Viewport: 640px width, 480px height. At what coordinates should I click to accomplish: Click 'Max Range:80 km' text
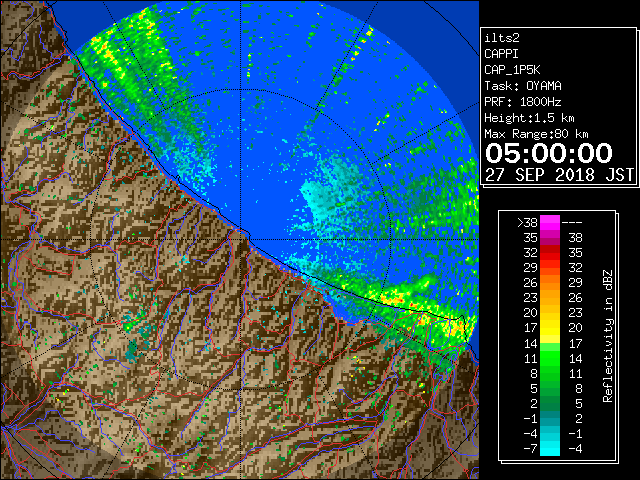click(536, 134)
